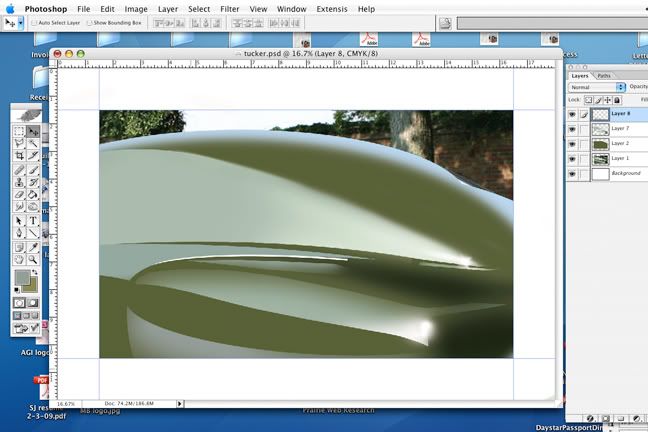
Task: Toggle lock transparent pixels
Action: click(x=588, y=100)
